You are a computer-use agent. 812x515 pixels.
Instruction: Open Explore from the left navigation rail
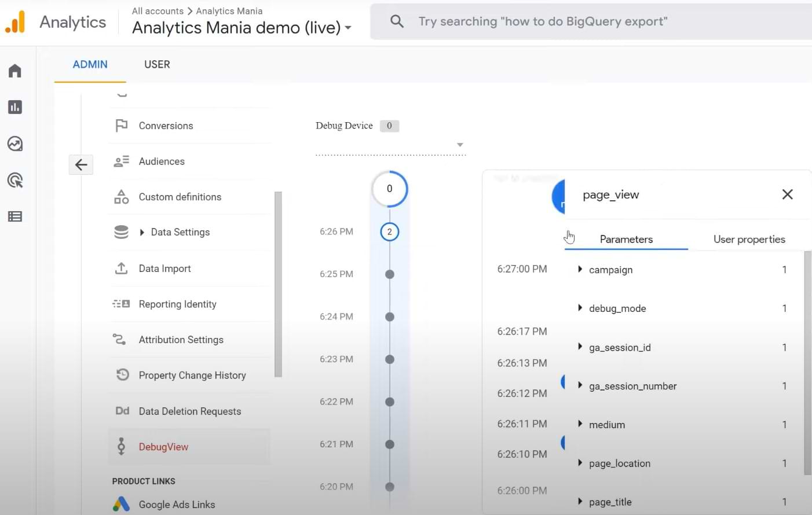pyautogui.click(x=14, y=144)
